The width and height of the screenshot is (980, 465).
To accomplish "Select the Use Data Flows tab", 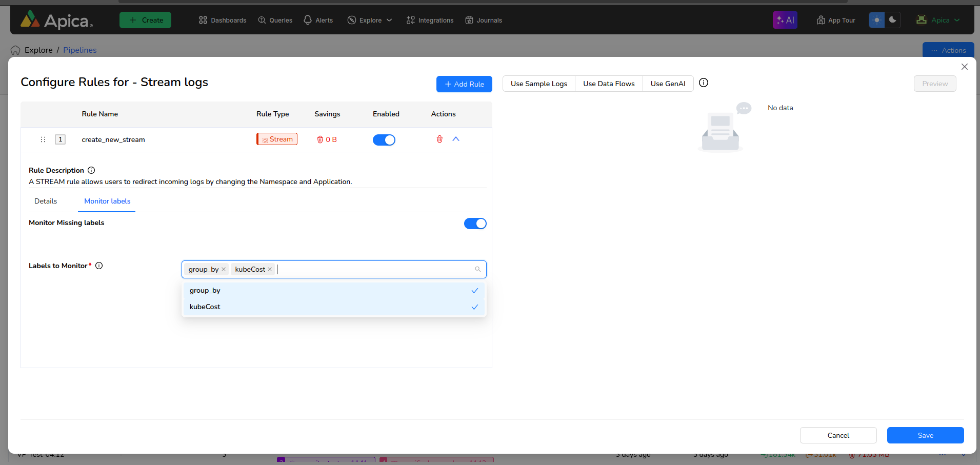I will click(x=609, y=84).
